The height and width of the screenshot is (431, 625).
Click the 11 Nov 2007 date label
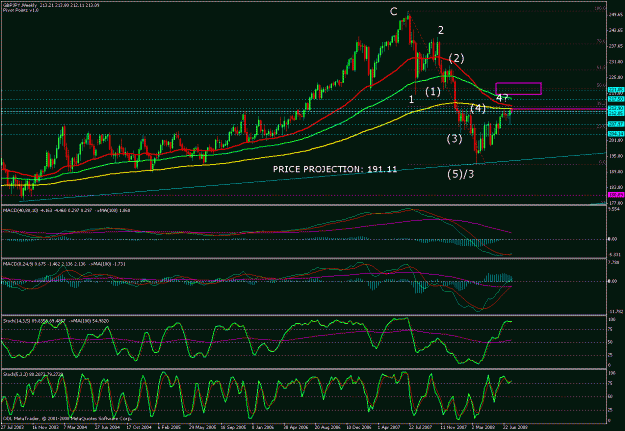tap(452, 426)
